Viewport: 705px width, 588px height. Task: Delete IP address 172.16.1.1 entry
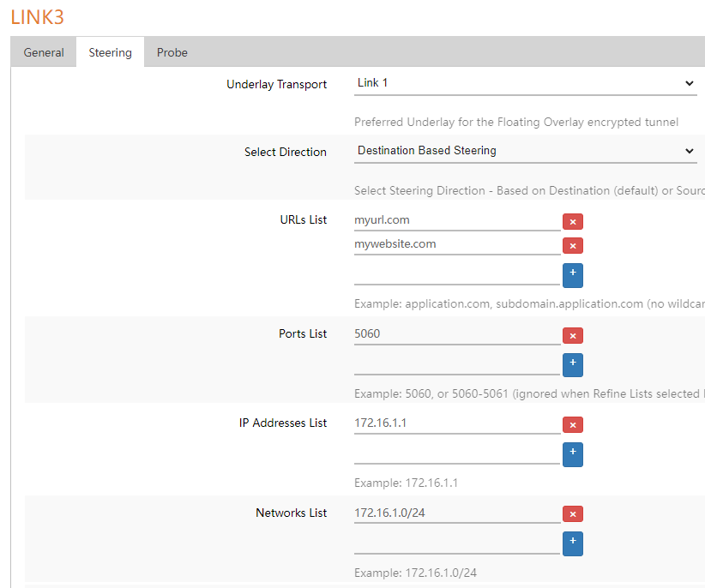pos(572,424)
